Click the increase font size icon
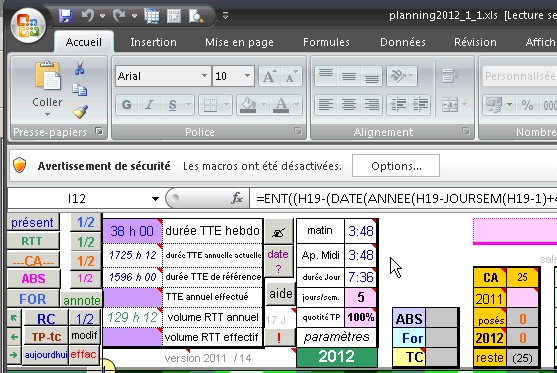Screen dimensions: 557x373 [x=269, y=76]
